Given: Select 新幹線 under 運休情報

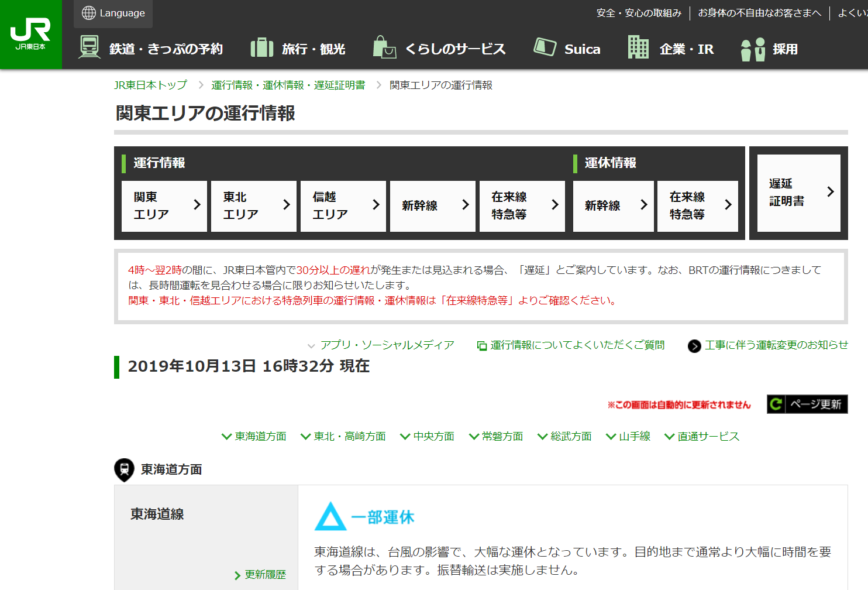Looking at the screenshot, I should coord(614,206).
